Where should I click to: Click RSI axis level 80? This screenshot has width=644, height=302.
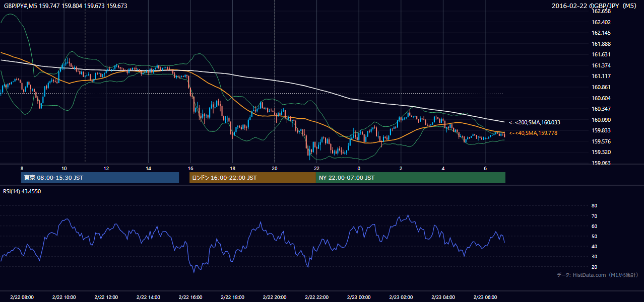(594, 206)
